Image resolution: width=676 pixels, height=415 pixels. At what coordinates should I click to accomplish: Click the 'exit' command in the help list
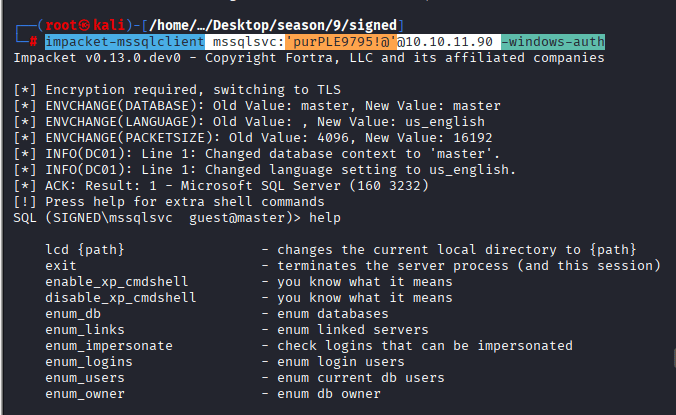tap(61, 265)
